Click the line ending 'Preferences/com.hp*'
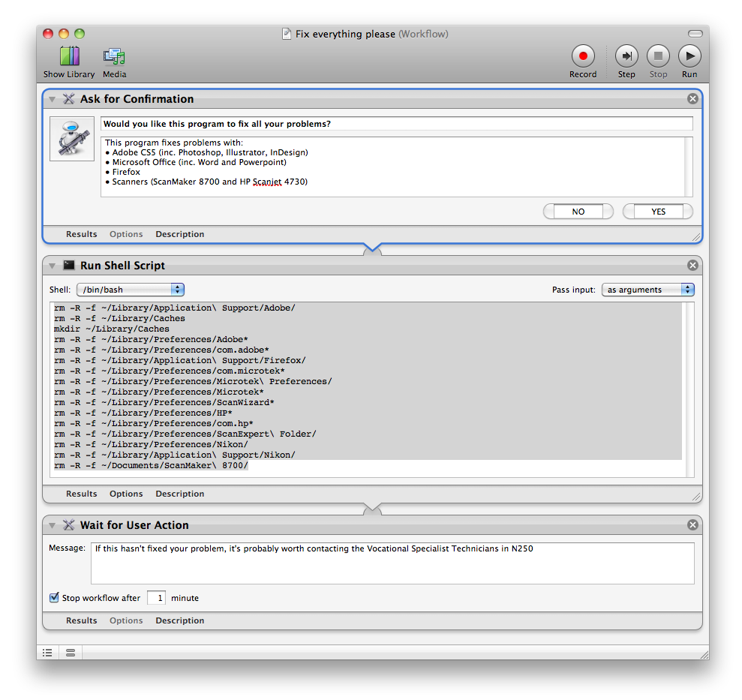This screenshot has height=700, width=742. point(153,423)
